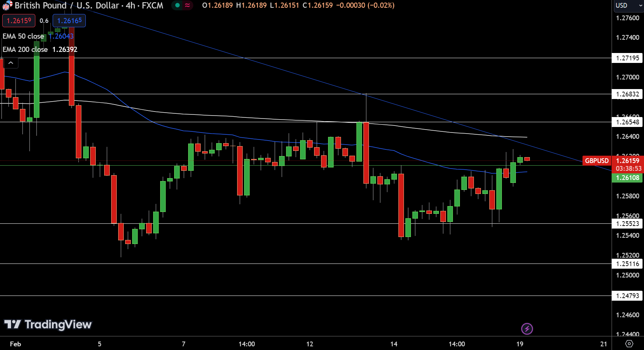Click the date 5 on the time axis

coord(99,344)
